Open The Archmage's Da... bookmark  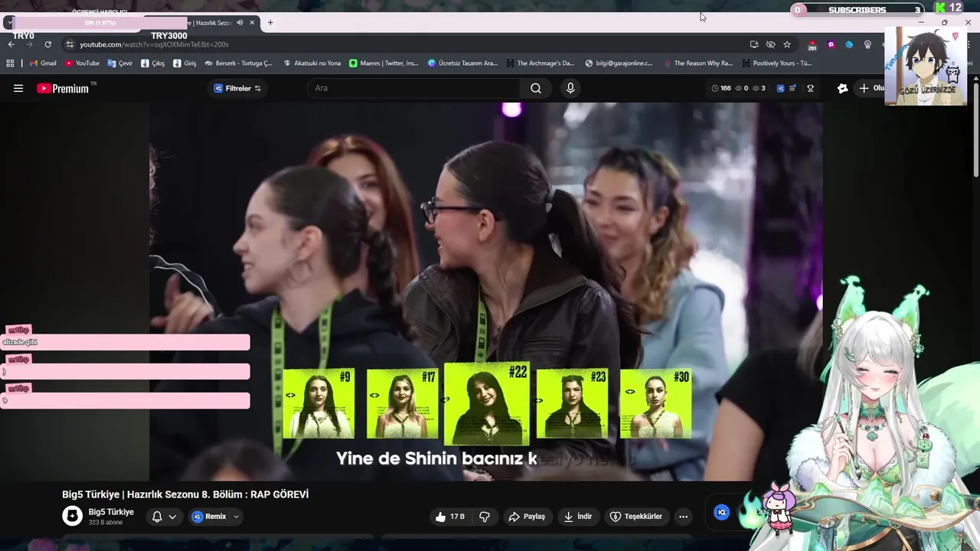(x=541, y=64)
